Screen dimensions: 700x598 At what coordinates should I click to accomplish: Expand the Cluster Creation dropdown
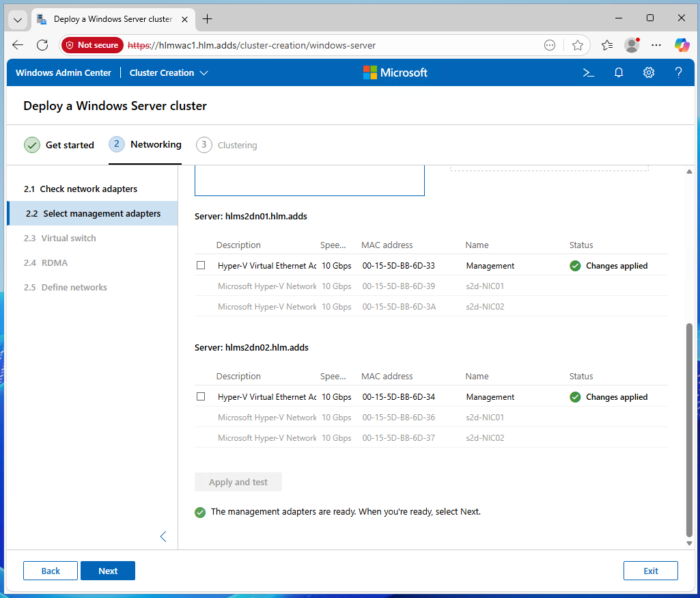point(169,72)
